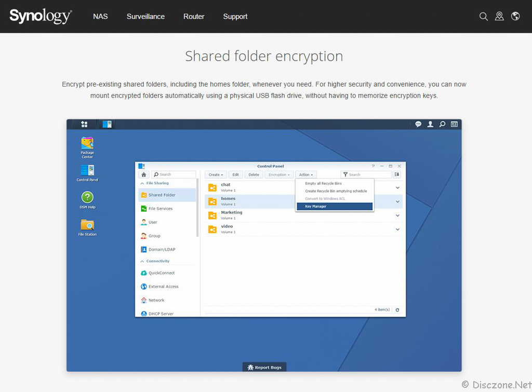532x392 pixels.
Task: Click the sort order icon in Control Panel toolbar
Action: [396, 174]
